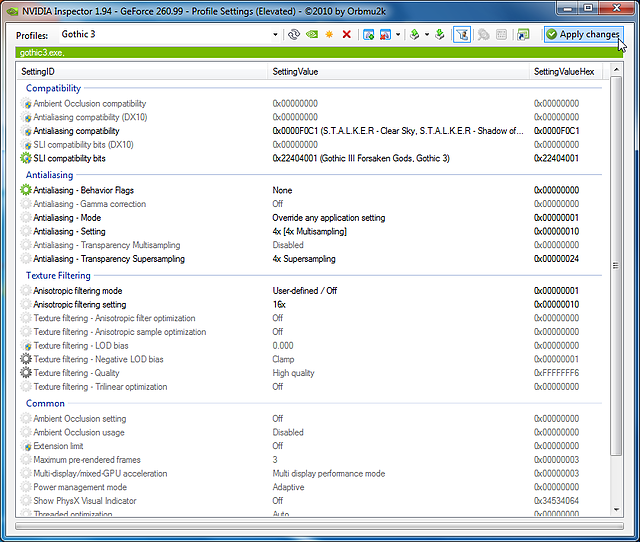Open the remove-application dropdown arrow
Viewport: 640px width, 542px height.
pos(398,35)
